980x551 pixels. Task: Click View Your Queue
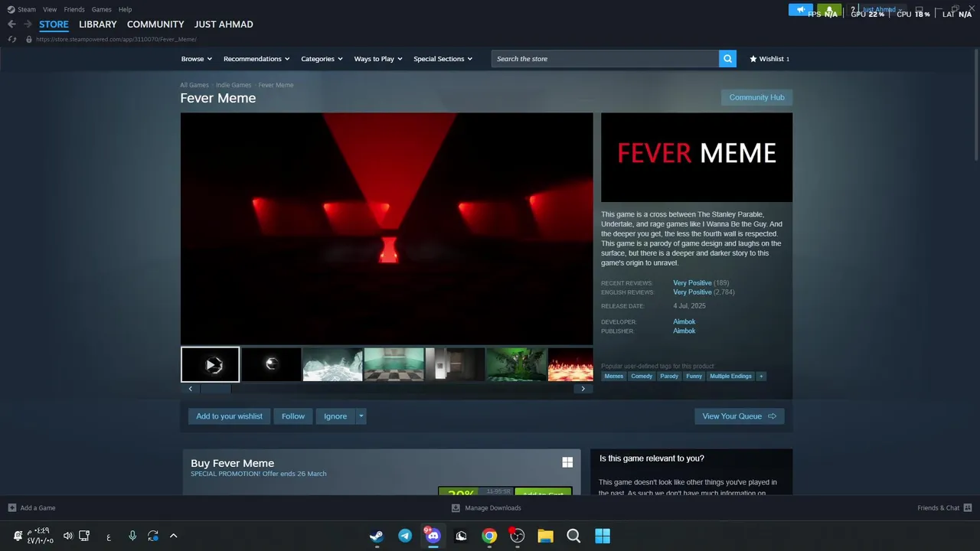[740, 416]
